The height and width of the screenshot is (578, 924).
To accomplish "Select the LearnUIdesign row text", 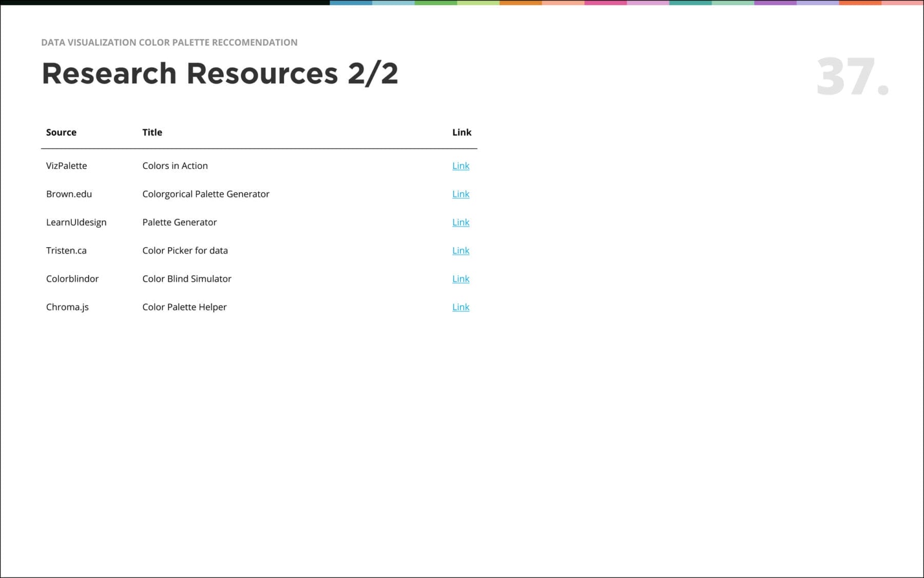I will (x=76, y=222).
